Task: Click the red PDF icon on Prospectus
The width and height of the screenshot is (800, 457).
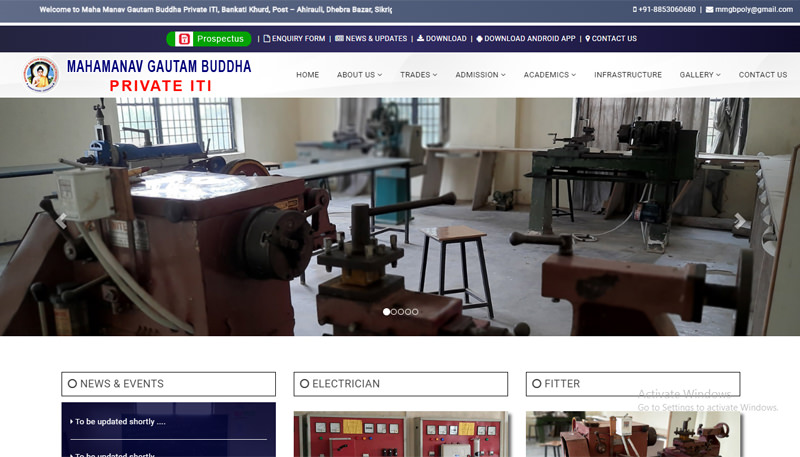Action: click(x=183, y=39)
